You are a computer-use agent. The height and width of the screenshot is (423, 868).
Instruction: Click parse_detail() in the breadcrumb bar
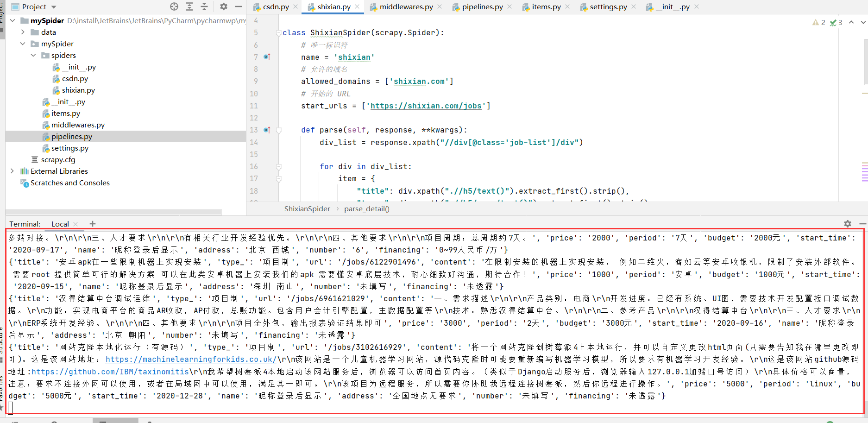pos(366,208)
